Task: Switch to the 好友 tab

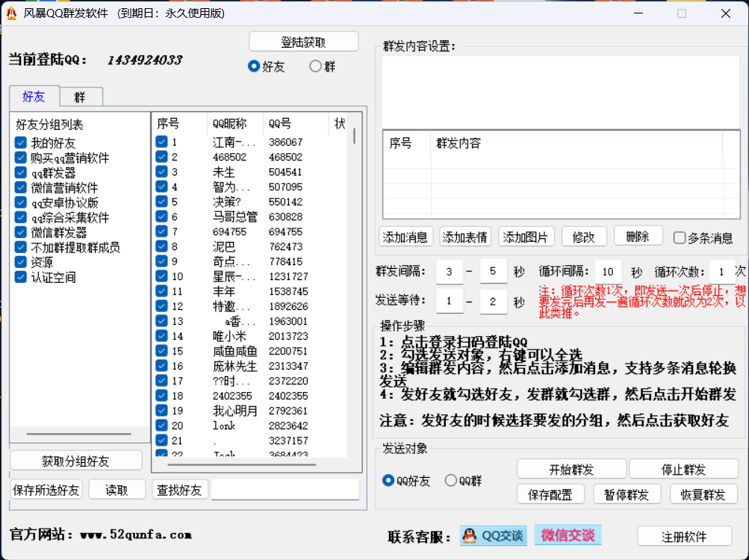Action: (x=34, y=96)
